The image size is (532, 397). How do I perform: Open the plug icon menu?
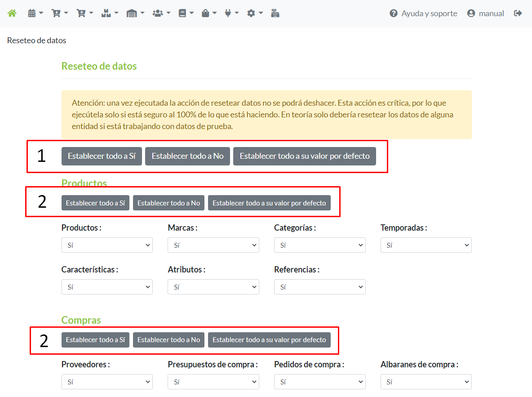click(231, 13)
